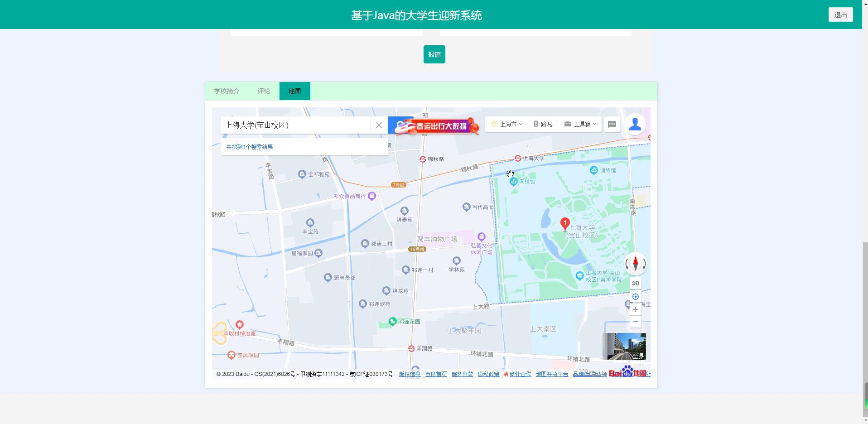Clear the map search box
868x424 pixels.
tap(379, 125)
